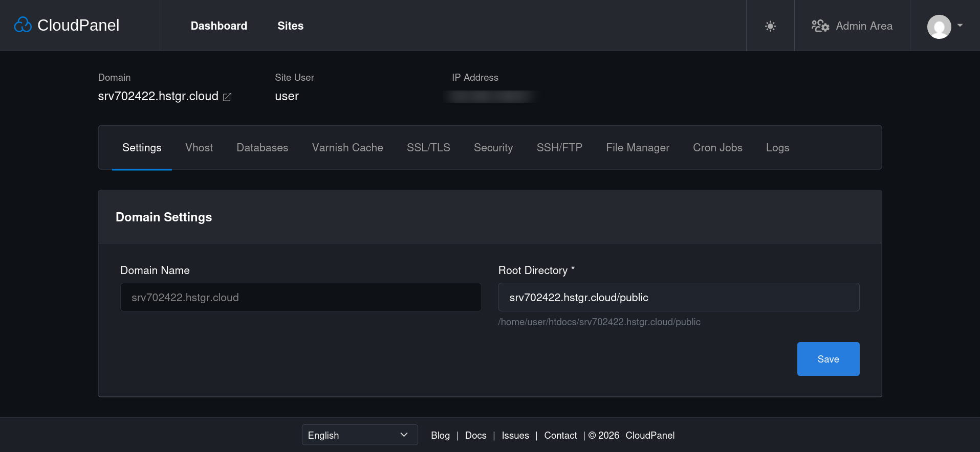Open the Blog footer link

440,436
